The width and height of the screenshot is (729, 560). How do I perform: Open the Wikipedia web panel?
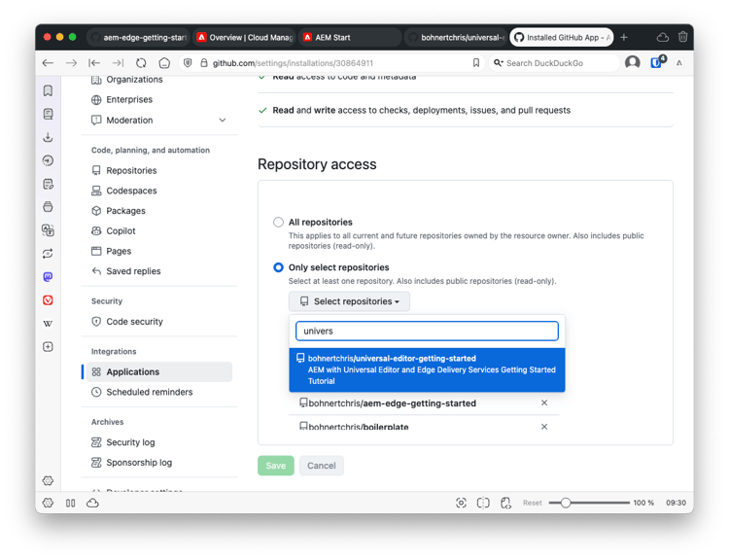click(48, 323)
